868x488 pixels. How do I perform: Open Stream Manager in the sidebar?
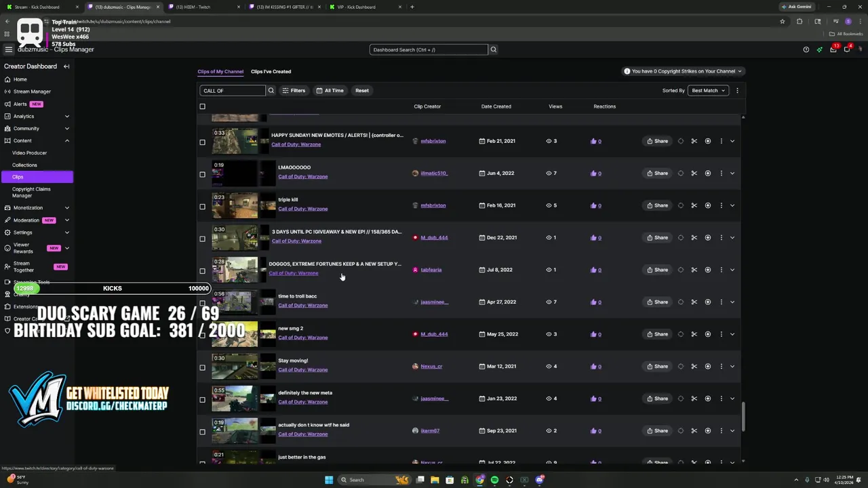point(32,91)
